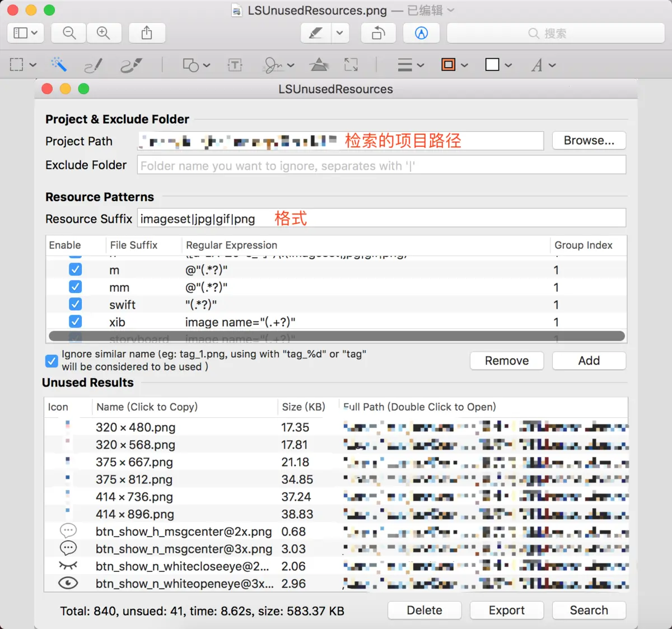Click the swift regular expression cell
Viewport: 672px width, 629px height.
[x=201, y=305]
